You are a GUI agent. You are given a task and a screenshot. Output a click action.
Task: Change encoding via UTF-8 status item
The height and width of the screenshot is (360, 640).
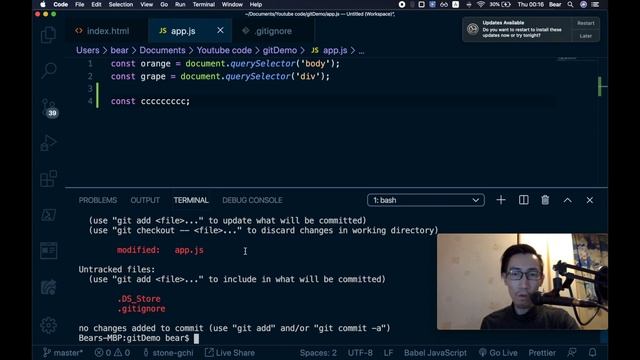pos(360,353)
